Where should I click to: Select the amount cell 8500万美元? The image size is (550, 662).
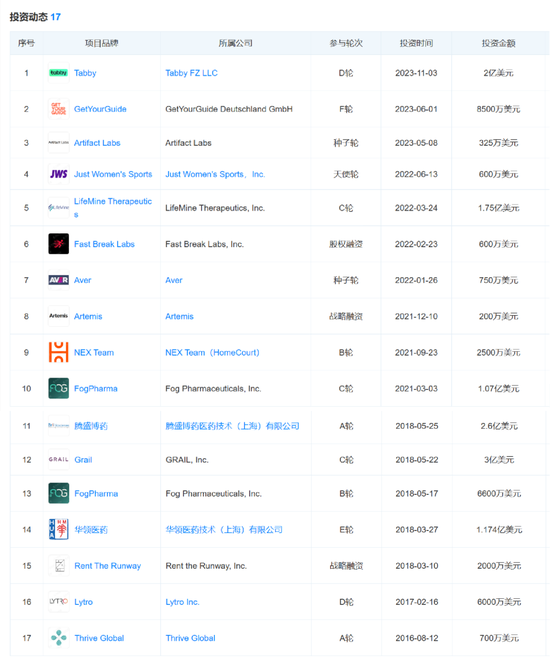(x=499, y=109)
